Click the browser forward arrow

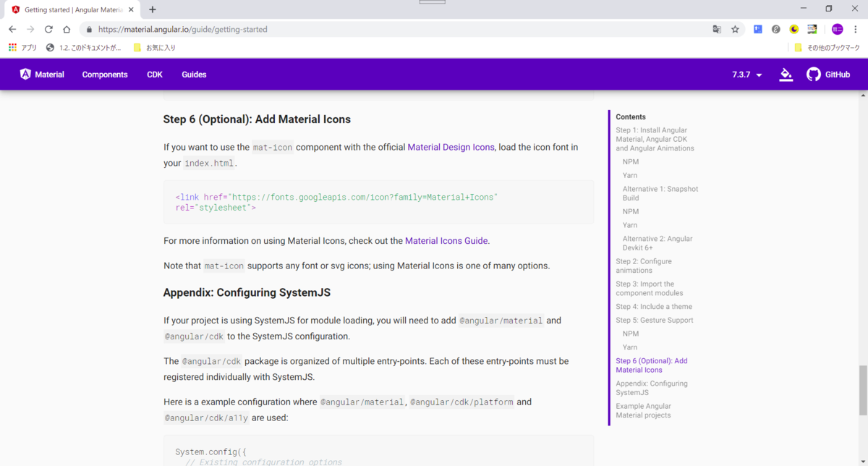(x=30, y=30)
